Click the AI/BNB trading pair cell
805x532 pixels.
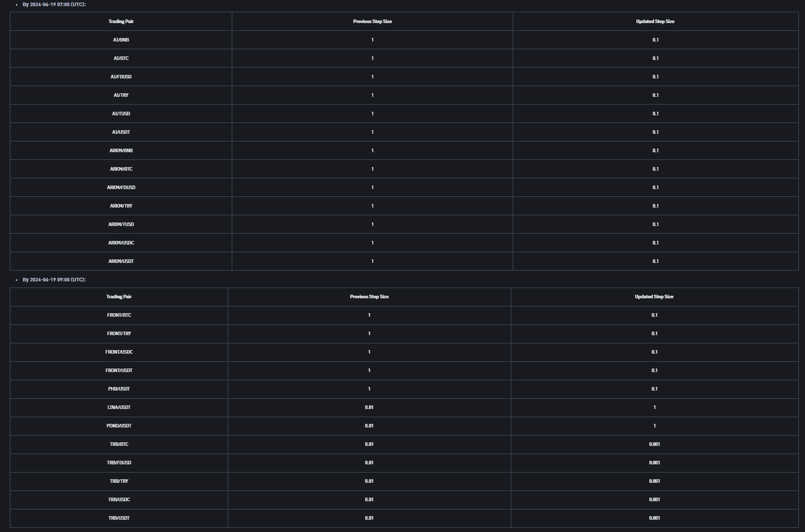coord(121,40)
